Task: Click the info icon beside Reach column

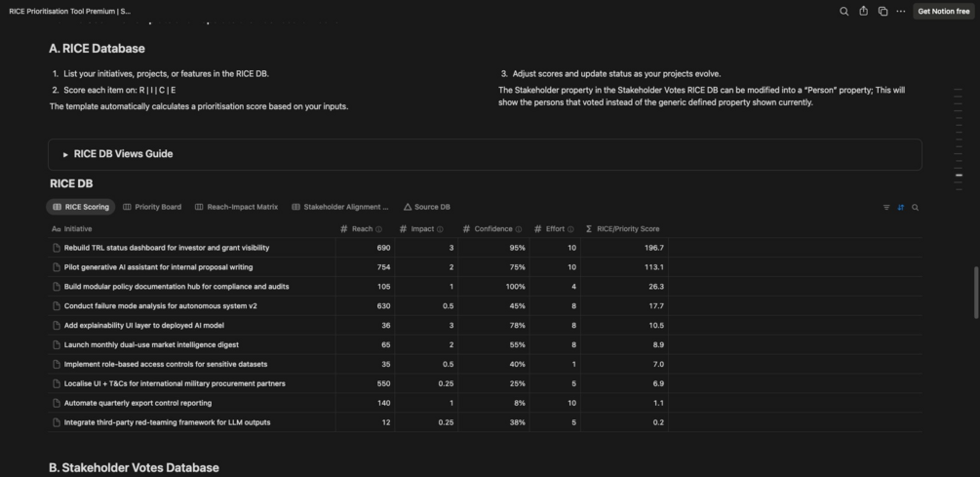Action: coord(379,229)
